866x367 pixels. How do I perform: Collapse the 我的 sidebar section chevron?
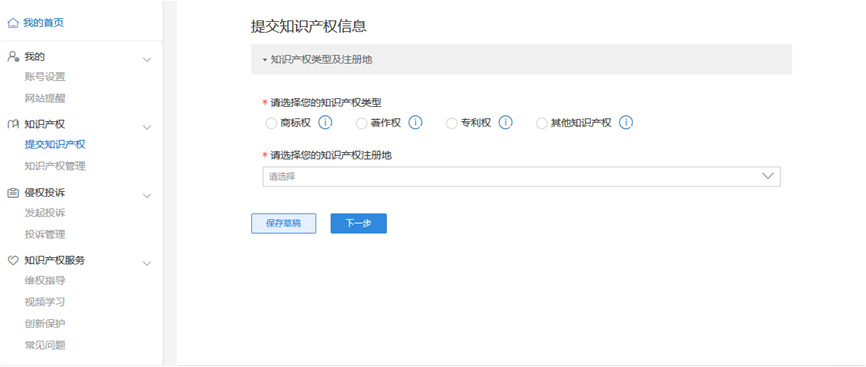click(x=147, y=60)
